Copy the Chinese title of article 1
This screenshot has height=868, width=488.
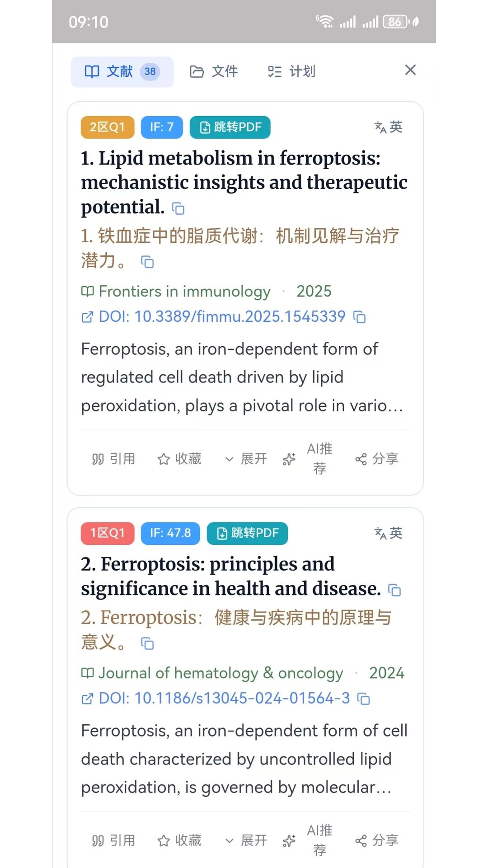(147, 262)
